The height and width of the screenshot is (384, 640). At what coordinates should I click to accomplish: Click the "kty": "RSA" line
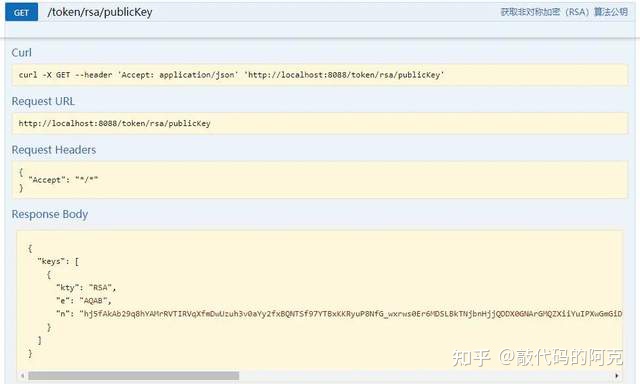tap(86, 288)
